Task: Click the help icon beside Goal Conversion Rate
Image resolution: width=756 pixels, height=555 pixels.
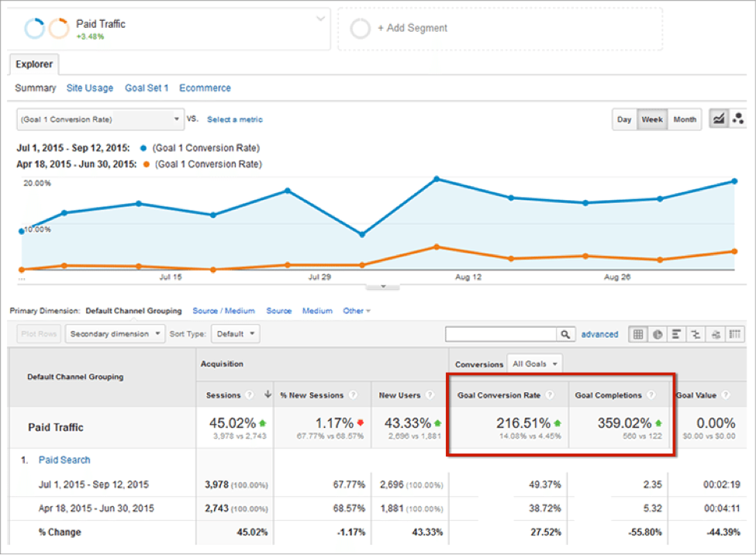Action: [550, 395]
